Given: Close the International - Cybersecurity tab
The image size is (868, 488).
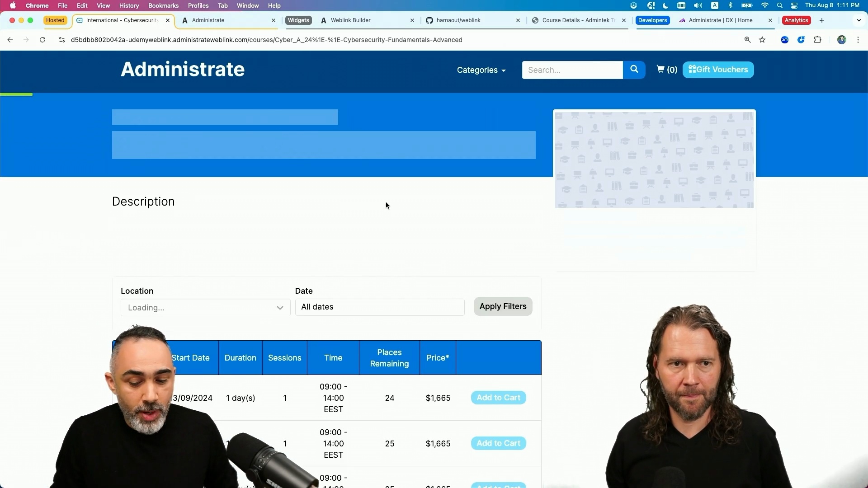Looking at the screenshot, I should coord(168,20).
